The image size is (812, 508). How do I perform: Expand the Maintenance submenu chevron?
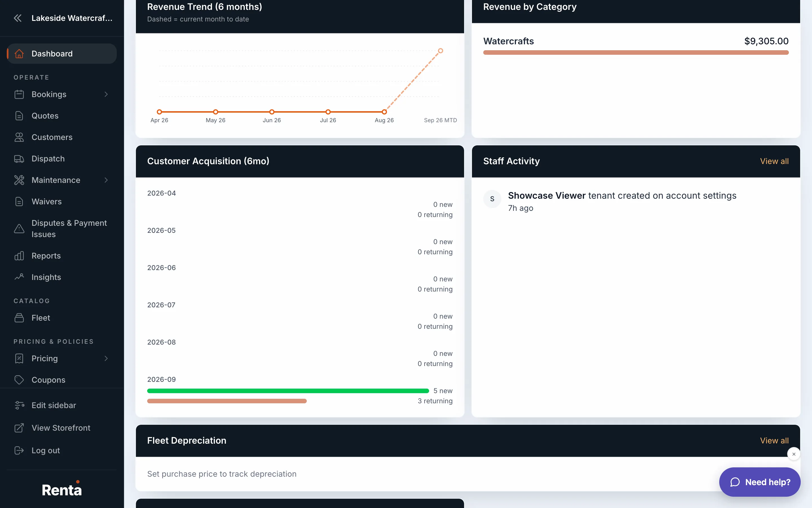106,180
